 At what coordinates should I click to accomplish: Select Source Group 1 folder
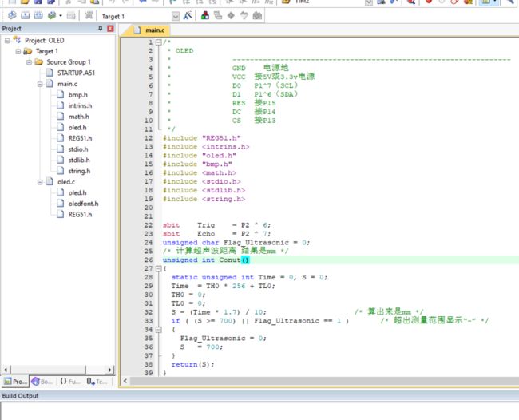(x=69, y=62)
